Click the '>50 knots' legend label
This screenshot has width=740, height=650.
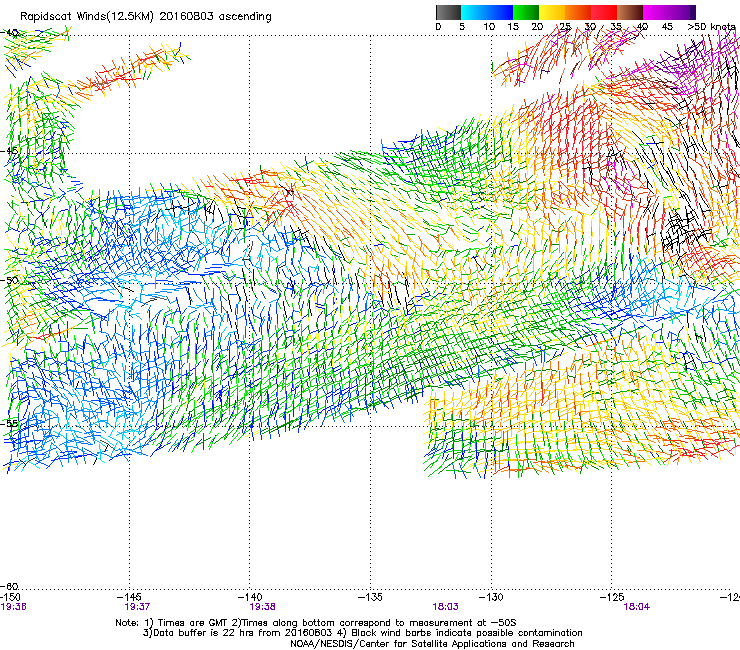pyautogui.click(x=711, y=27)
